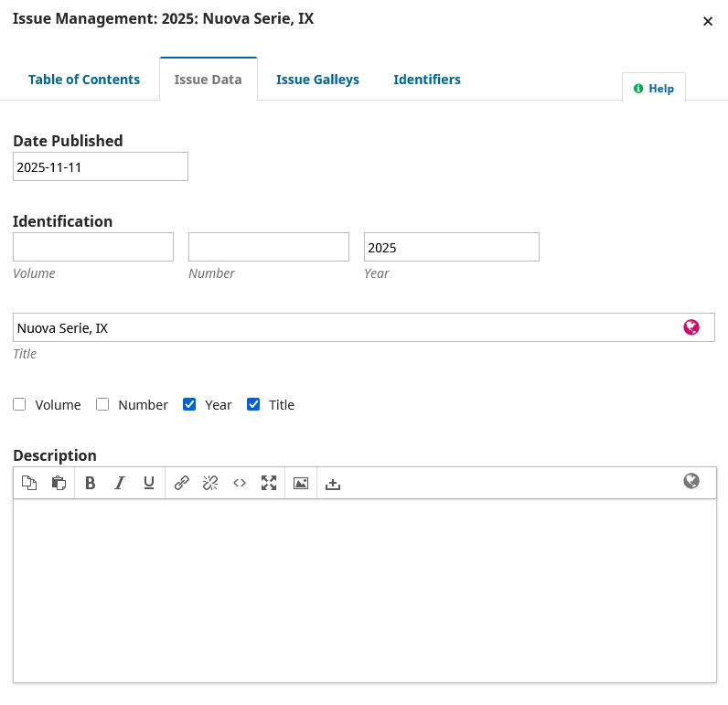Enable the Number checkbox
Viewport: 728px width, 705px height.
point(102,404)
